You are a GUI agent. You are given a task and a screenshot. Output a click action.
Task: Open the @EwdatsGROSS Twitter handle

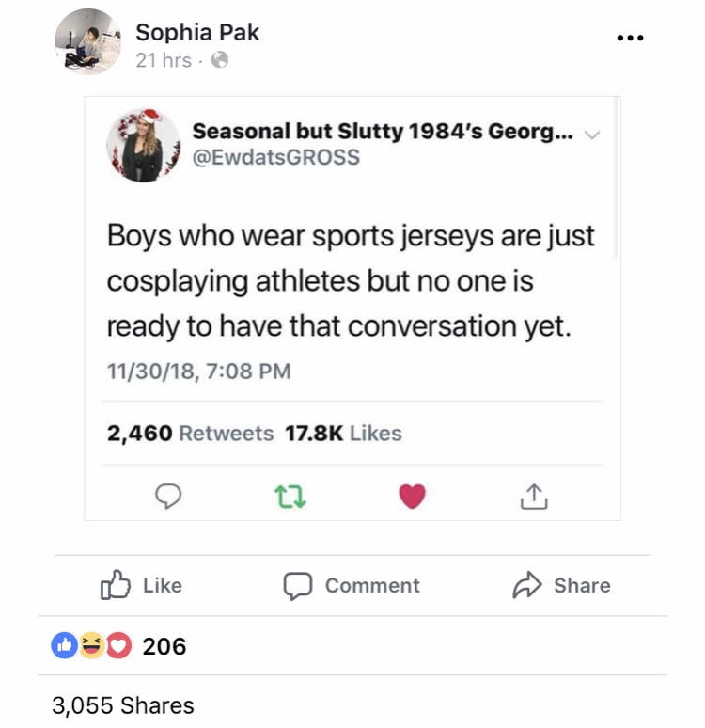pos(276,157)
